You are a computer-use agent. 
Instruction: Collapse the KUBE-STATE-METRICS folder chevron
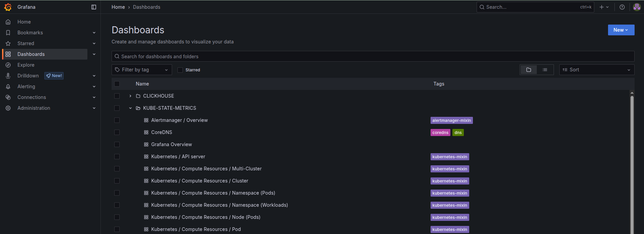130,108
